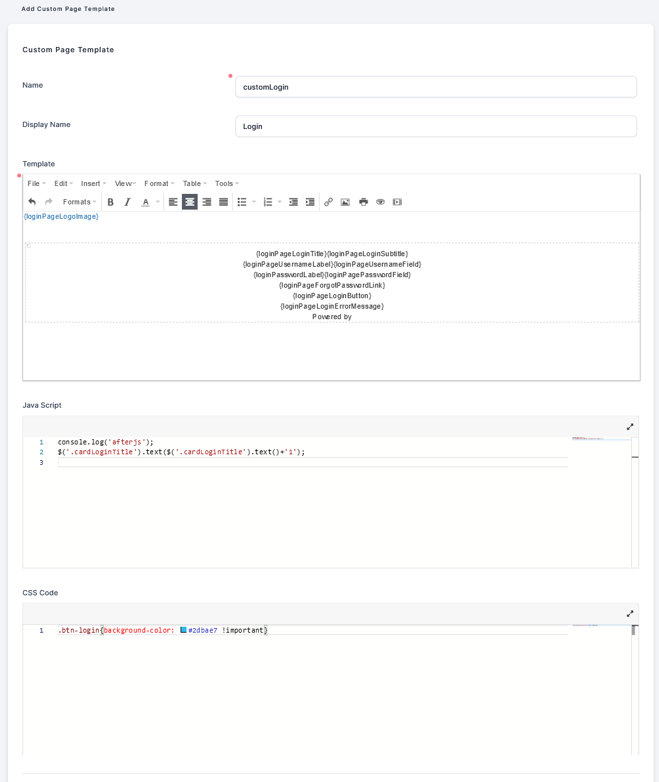Align text left in template editor

(173, 202)
